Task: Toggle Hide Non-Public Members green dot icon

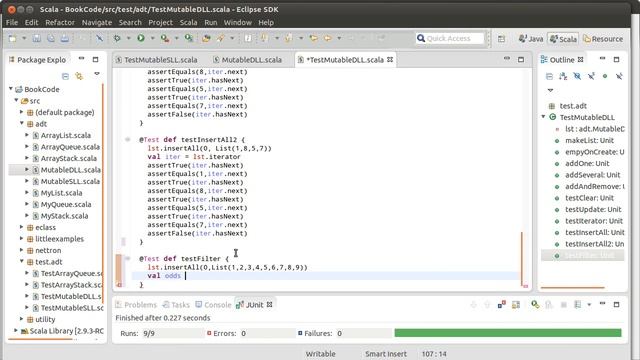Action: (605, 76)
